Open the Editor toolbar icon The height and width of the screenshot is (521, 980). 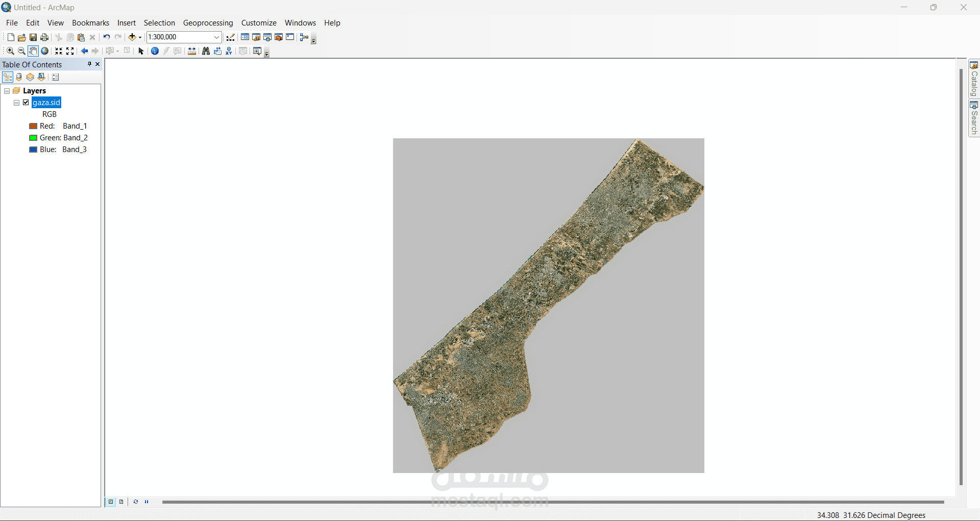(231, 37)
